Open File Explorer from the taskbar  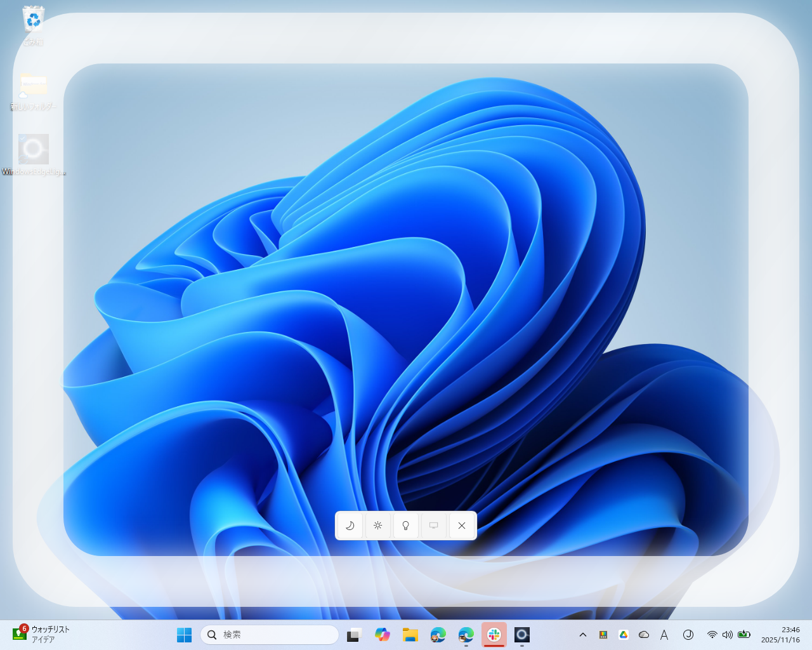(x=410, y=634)
